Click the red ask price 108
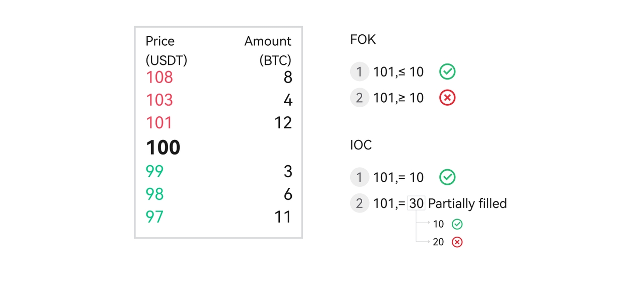 pos(159,77)
